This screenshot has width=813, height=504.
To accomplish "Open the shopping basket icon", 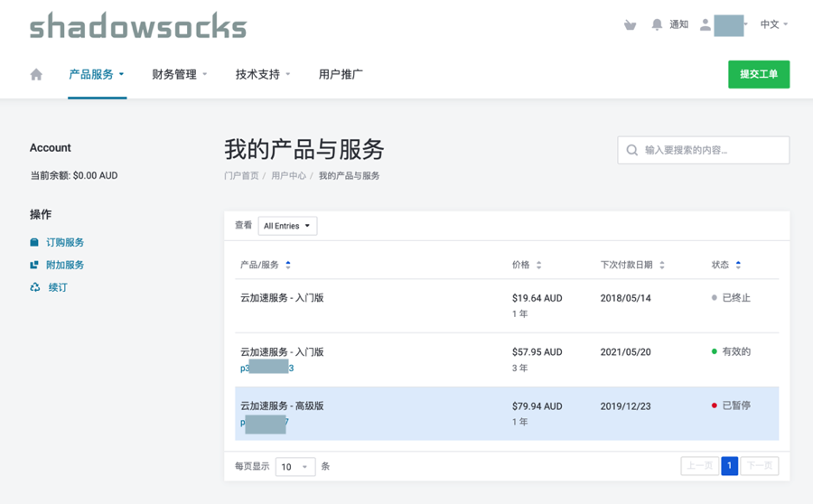I will [630, 25].
